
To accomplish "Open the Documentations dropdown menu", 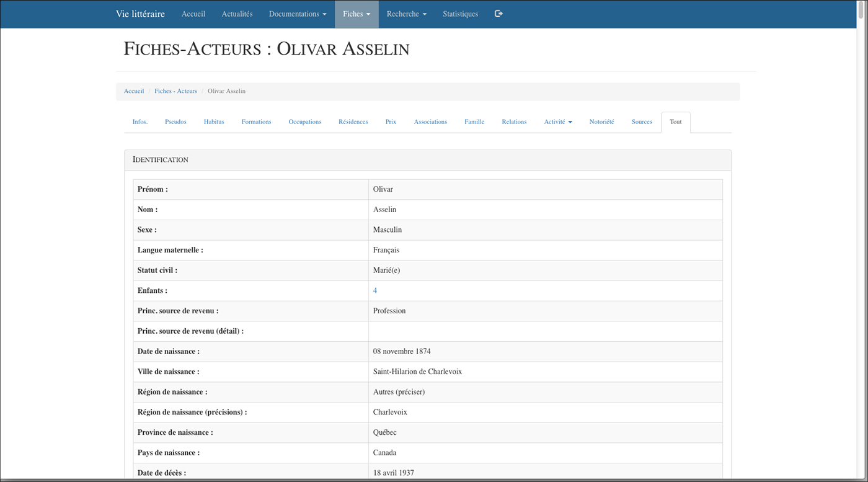I will 298,14.
